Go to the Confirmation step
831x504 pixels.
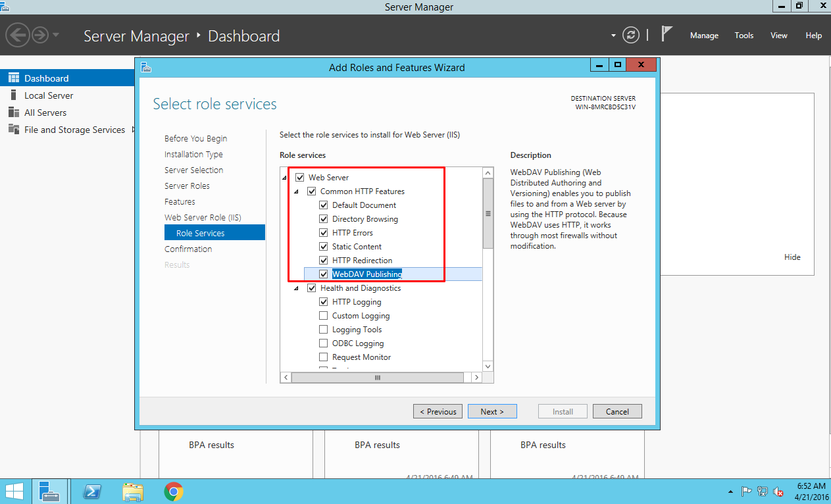click(188, 249)
